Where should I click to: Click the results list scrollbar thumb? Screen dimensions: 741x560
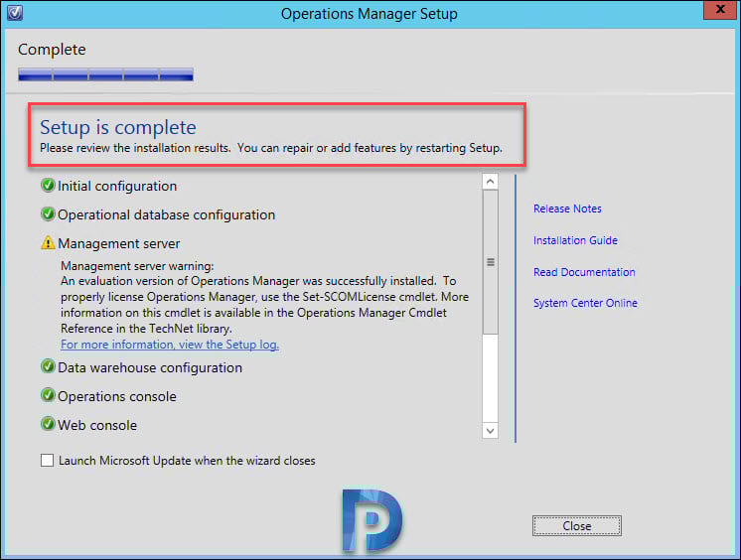coord(490,262)
